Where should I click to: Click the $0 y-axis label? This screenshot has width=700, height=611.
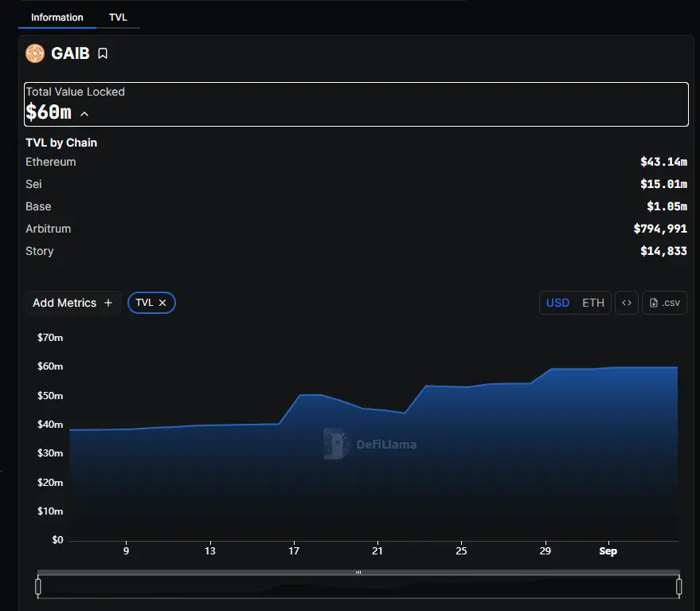pyautogui.click(x=57, y=540)
